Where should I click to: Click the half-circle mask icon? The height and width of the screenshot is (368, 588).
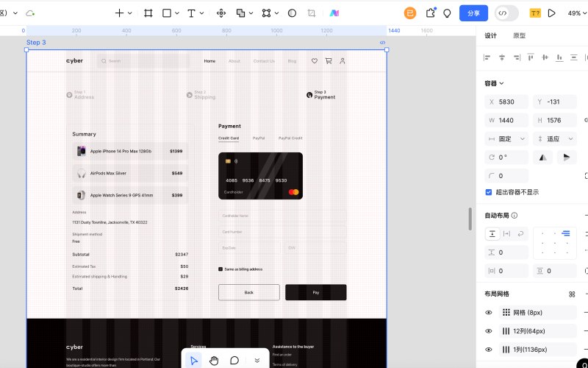pyautogui.click(x=292, y=13)
